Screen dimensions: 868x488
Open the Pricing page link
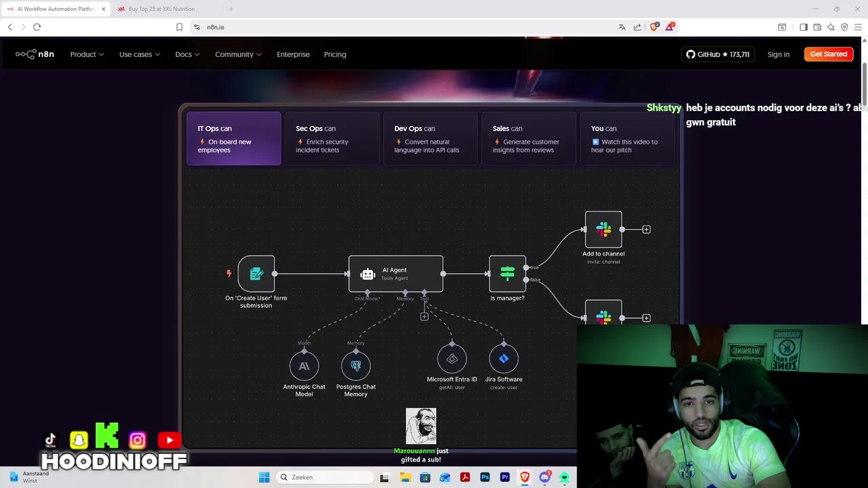point(335,54)
